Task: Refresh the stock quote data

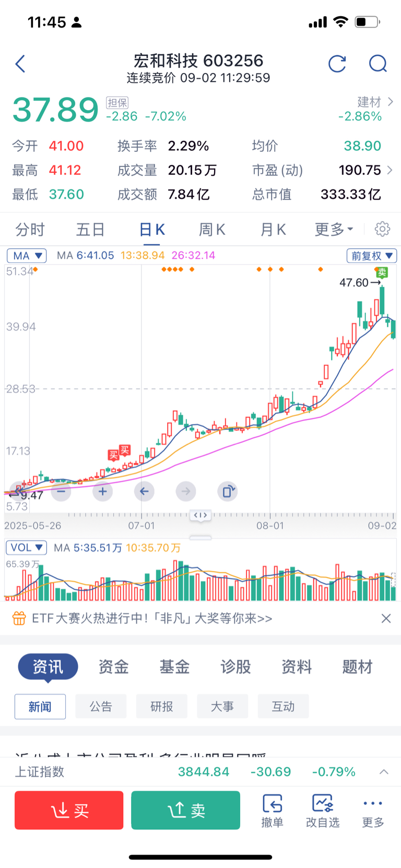Action: pyautogui.click(x=337, y=64)
